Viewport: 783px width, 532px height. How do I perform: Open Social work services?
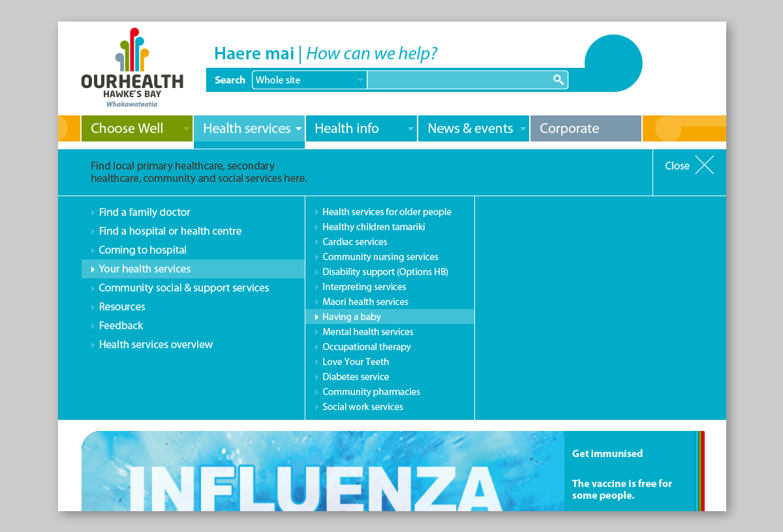[363, 407]
